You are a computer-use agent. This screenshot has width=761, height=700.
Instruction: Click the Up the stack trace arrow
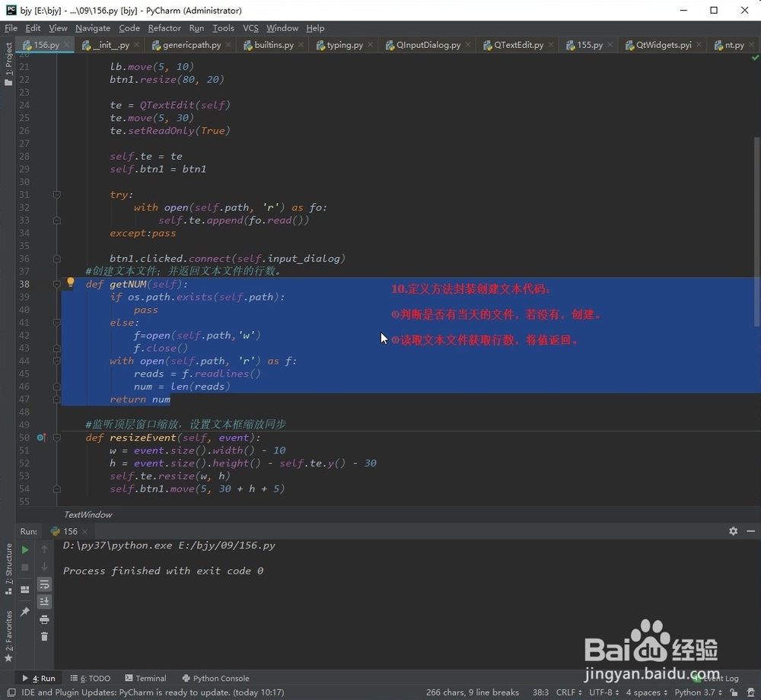(44, 549)
